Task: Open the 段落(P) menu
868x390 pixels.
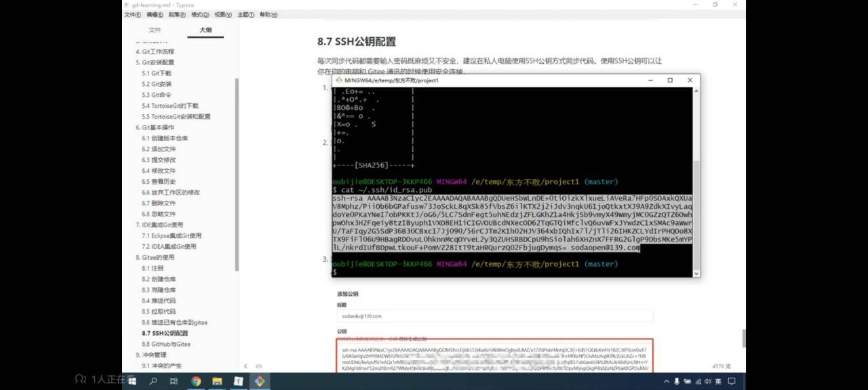Action: [x=177, y=14]
